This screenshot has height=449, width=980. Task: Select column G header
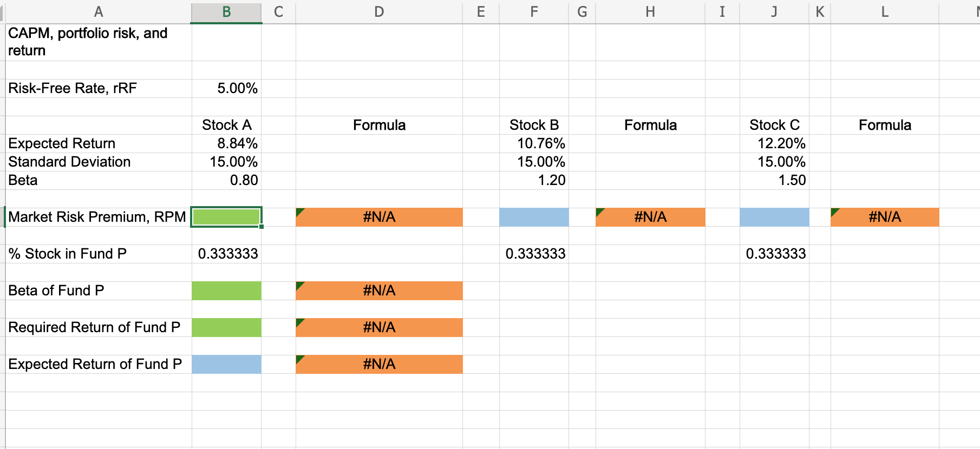(x=582, y=11)
